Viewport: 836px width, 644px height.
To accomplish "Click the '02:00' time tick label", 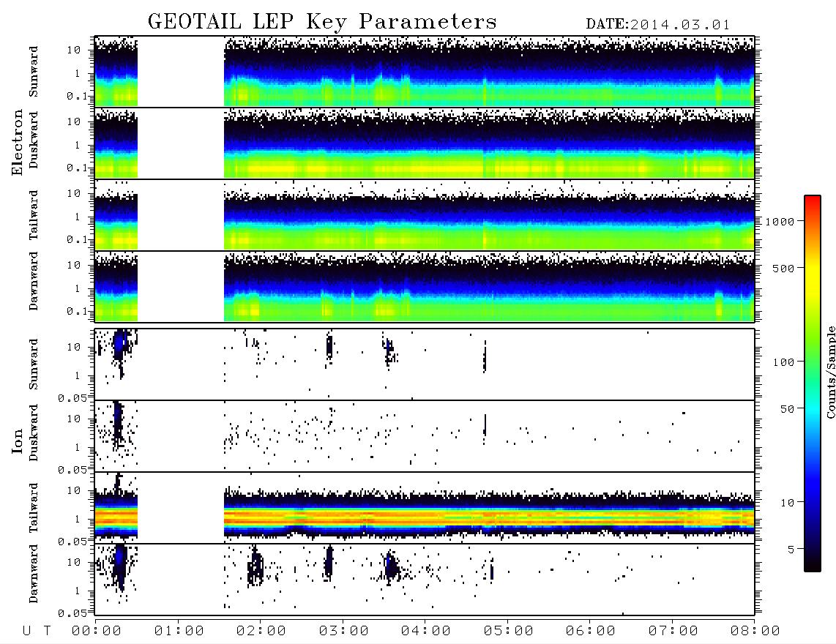I will tap(261, 632).
